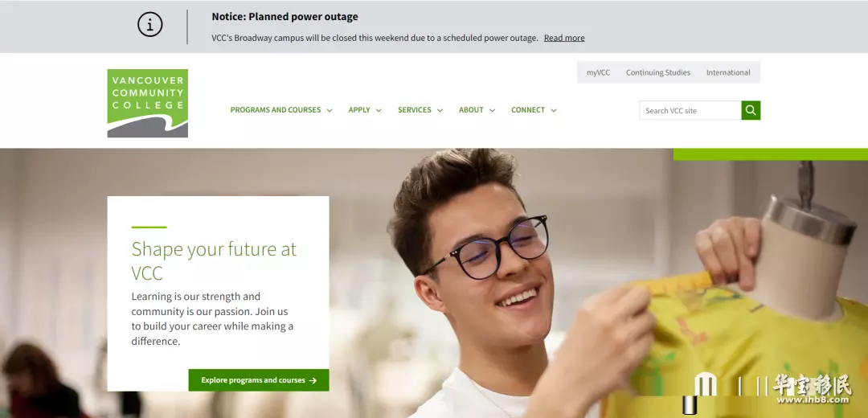Focus the Search VCC site field
Screen dimensions: 868x418
click(x=690, y=110)
